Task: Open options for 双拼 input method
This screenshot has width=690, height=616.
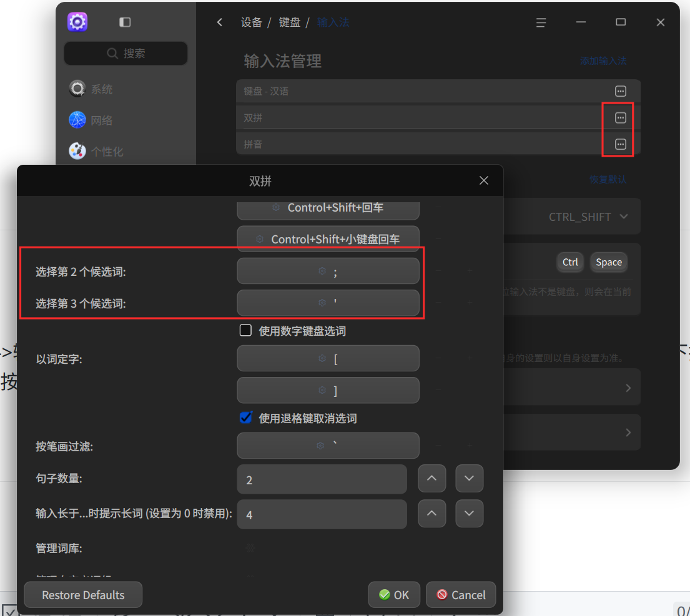Action: 620,117
